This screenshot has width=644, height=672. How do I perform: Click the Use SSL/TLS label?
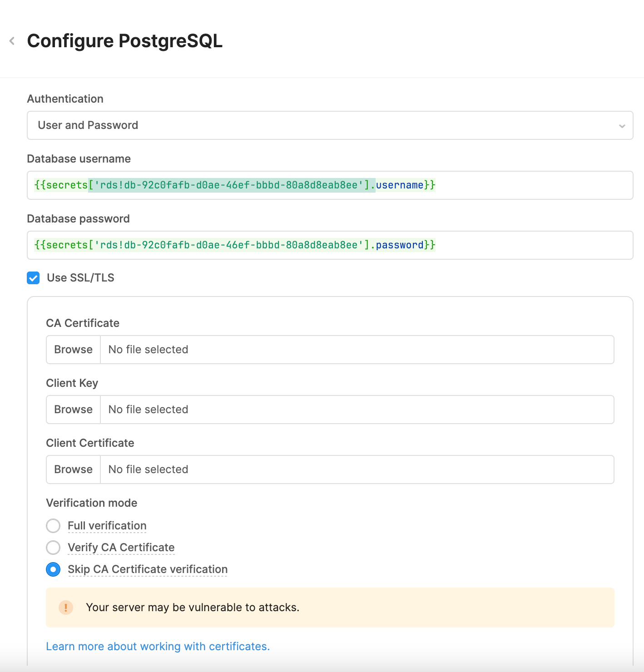[80, 278]
